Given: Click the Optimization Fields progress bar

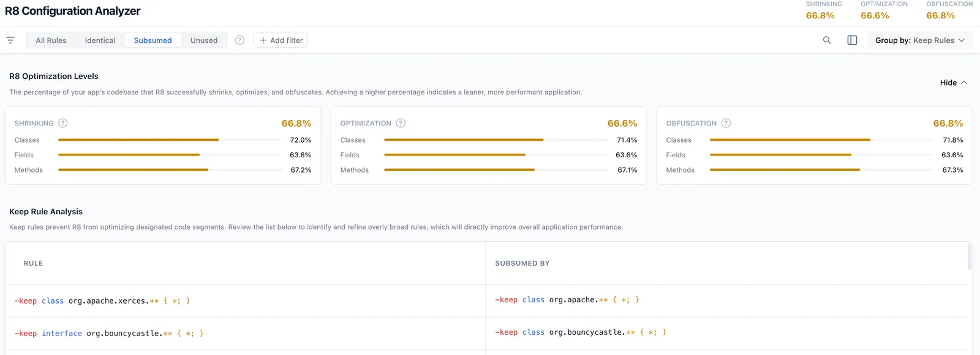Looking at the screenshot, I should pos(496,155).
